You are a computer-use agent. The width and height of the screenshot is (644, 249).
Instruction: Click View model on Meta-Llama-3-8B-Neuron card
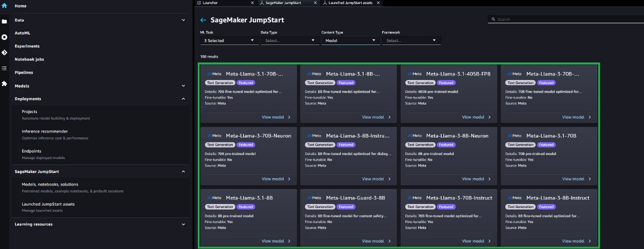473,179
